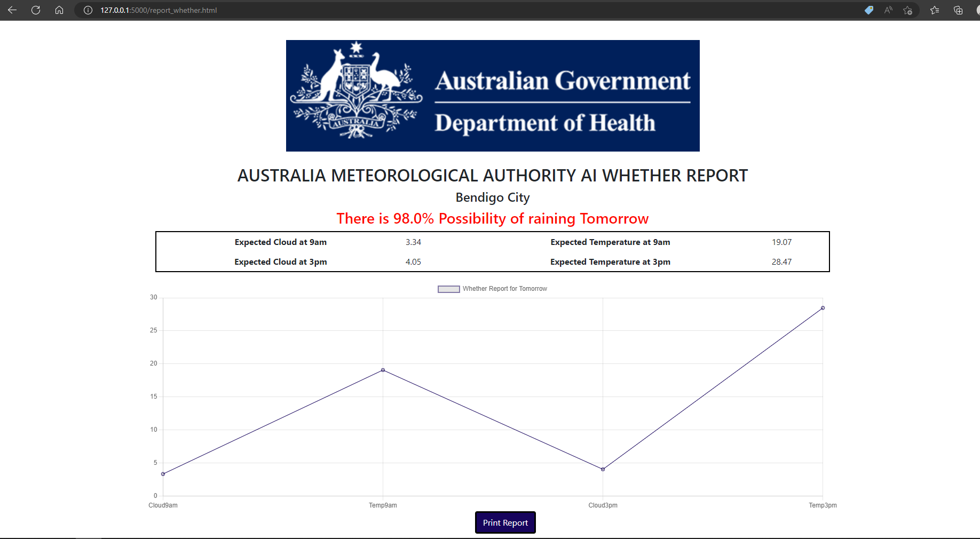980x539 pixels.
Task: Toggle the Whether Report for Tomorrow legend
Action: [492, 289]
